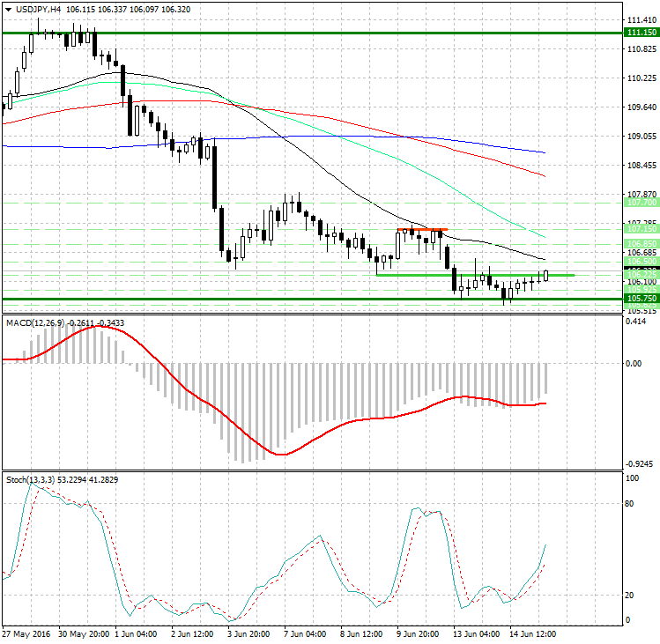The width and height of the screenshot is (660, 644).
Task: Select the short orange line near 107.150
Action: [423, 229]
